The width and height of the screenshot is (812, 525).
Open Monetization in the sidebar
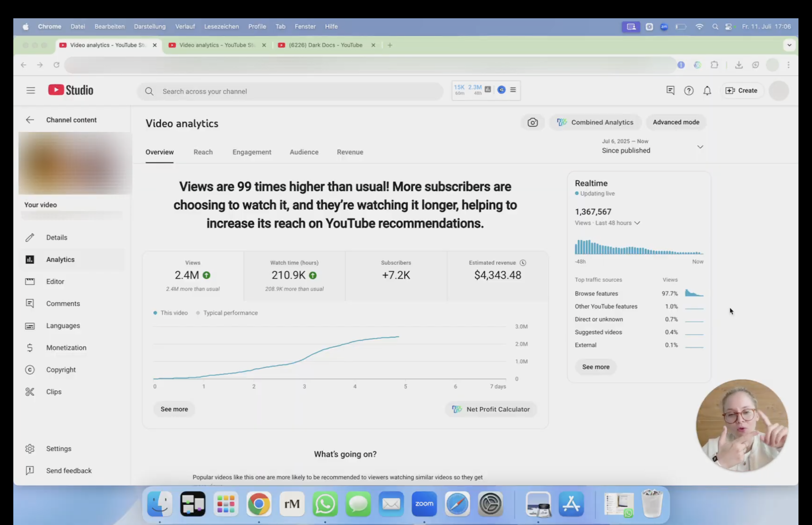tap(73, 347)
